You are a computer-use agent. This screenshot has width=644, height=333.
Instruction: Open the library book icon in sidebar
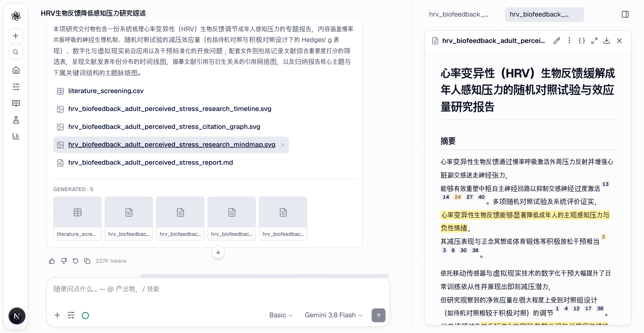coord(16,103)
